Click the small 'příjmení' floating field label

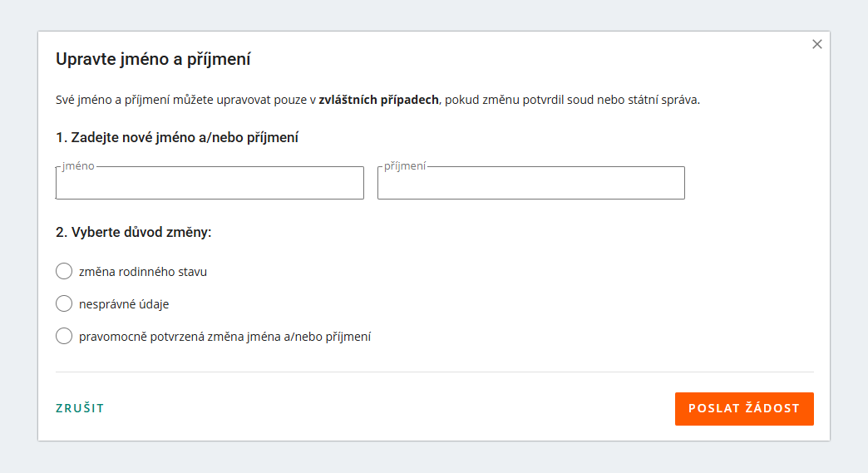(405, 166)
